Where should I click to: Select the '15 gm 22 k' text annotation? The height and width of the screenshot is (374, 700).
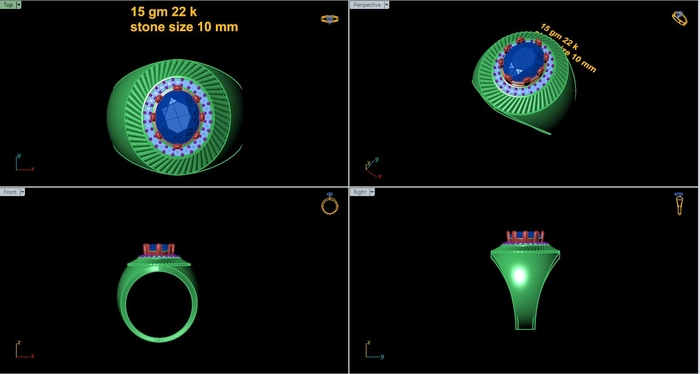pos(163,12)
